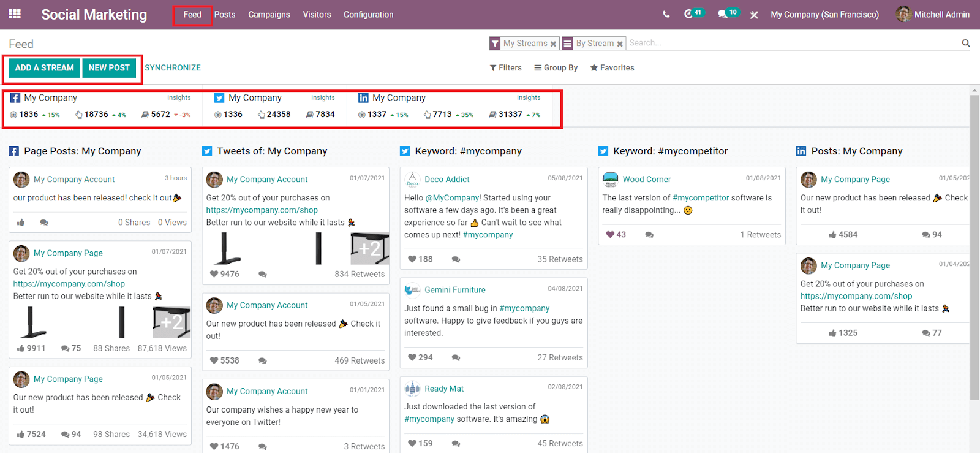Screen dimensions: 980x453
Task: Remove the My Streams filter tag
Action: tap(553, 44)
